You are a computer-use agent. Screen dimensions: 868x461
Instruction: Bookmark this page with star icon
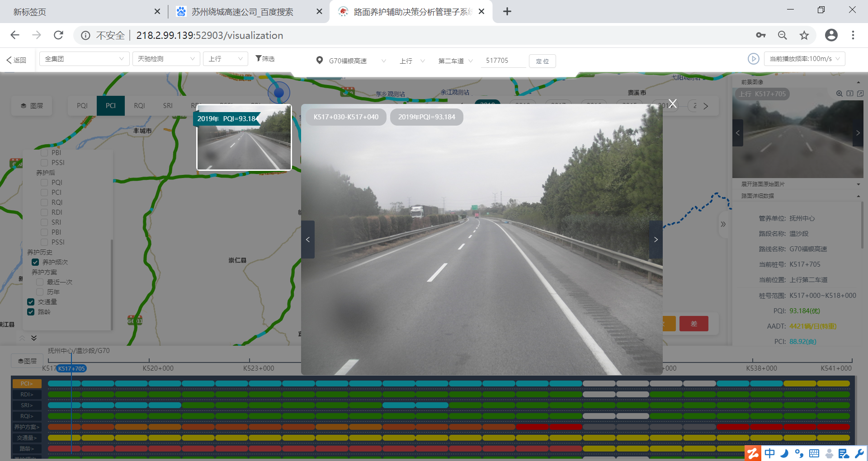click(804, 35)
